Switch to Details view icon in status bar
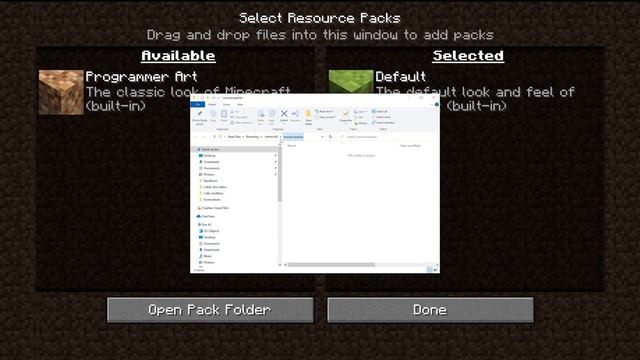Viewport: 640px width, 360px height. pos(429,270)
